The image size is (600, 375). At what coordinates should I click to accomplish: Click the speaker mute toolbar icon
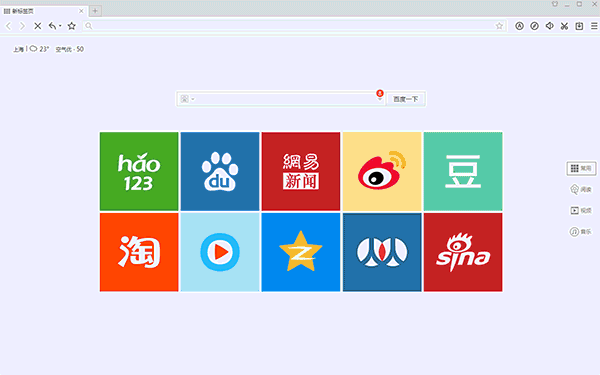[549, 26]
